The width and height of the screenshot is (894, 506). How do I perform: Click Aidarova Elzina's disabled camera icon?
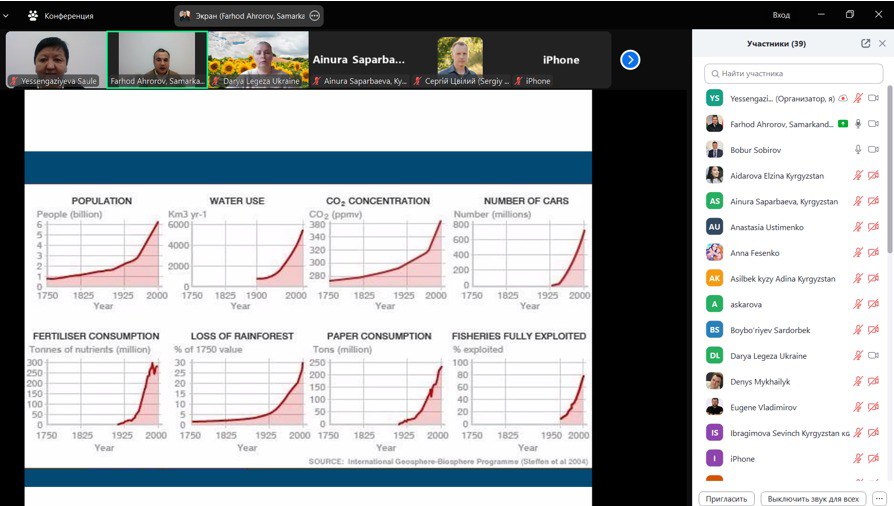tap(873, 175)
